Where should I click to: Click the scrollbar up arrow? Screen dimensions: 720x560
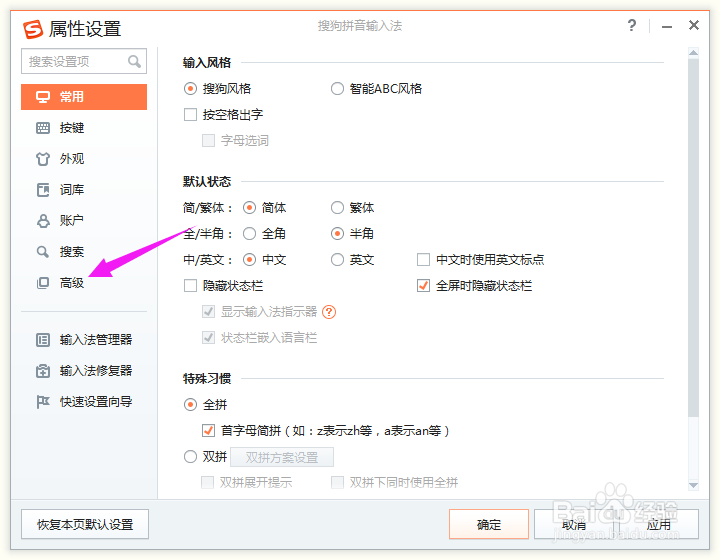[x=693, y=53]
